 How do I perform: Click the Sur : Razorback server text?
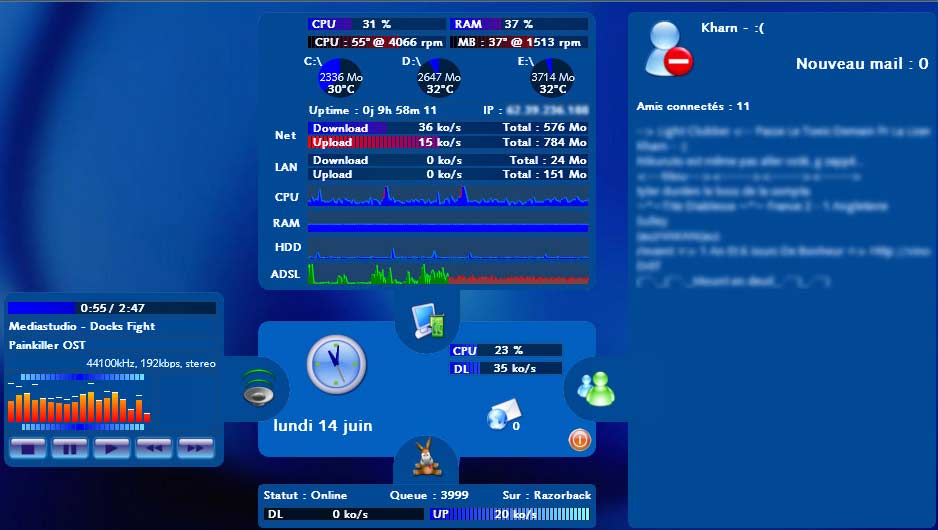click(547, 495)
